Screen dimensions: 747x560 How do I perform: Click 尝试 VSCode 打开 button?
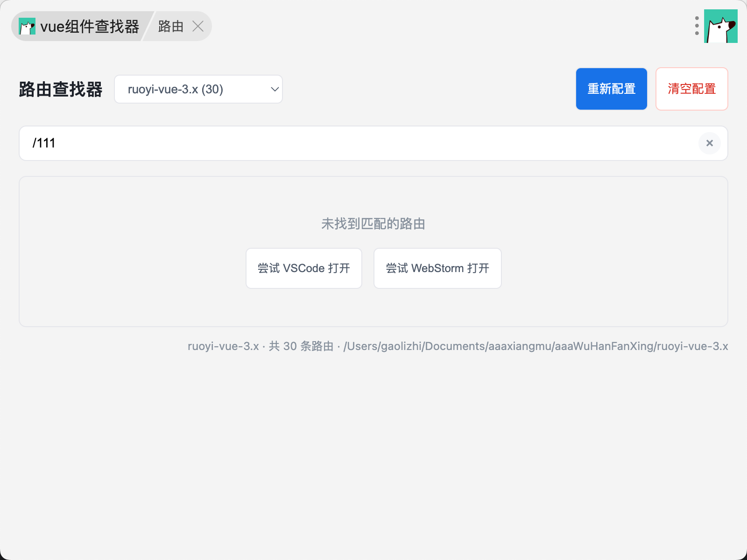click(304, 268)
